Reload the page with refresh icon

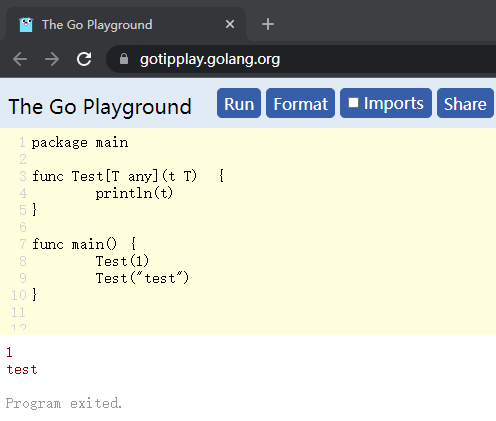click(x=84, y=59)
